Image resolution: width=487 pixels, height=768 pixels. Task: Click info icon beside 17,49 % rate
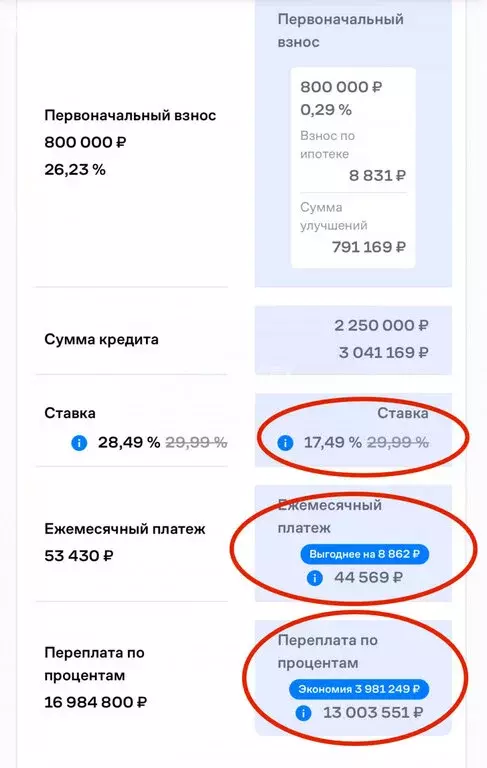pos(285,443)
